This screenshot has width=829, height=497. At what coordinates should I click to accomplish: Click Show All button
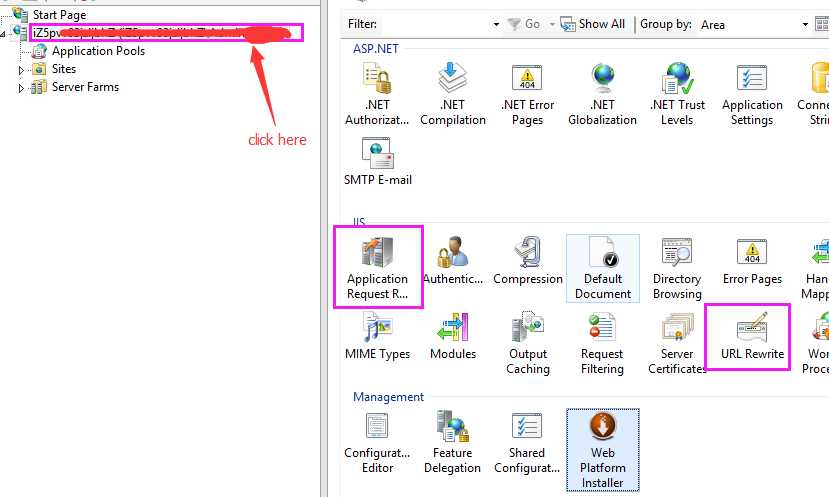click(x=593, y=24)
